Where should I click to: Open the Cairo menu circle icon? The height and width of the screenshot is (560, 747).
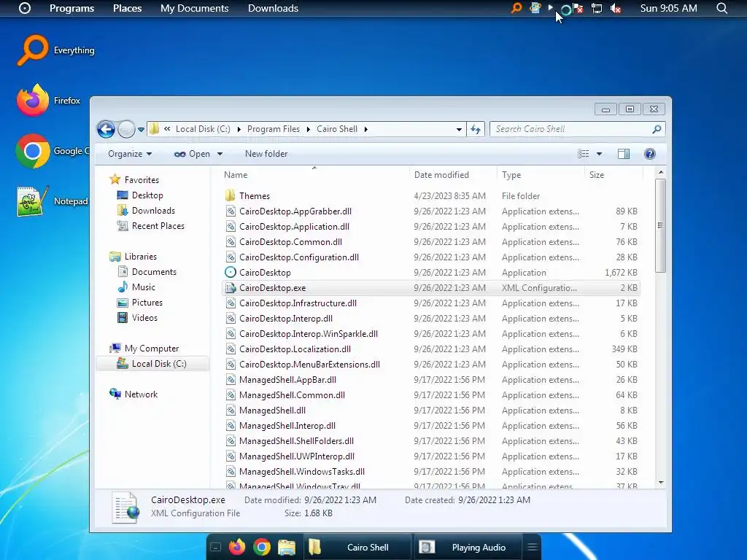pyautogui.click(x=24, y=8)
